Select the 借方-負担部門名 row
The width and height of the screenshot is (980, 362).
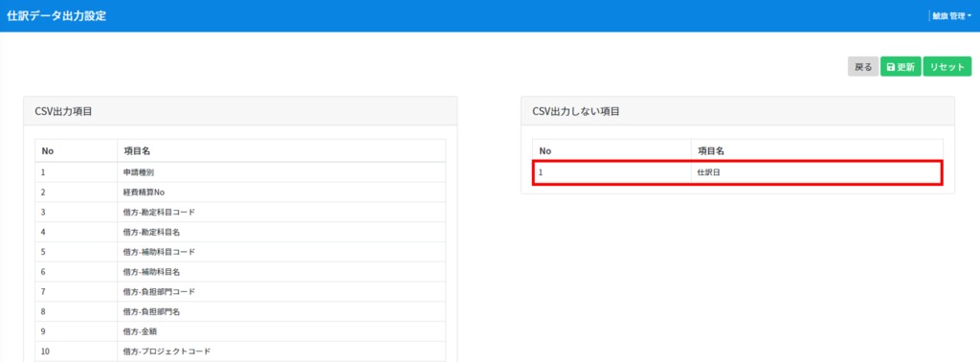(240, 312)
